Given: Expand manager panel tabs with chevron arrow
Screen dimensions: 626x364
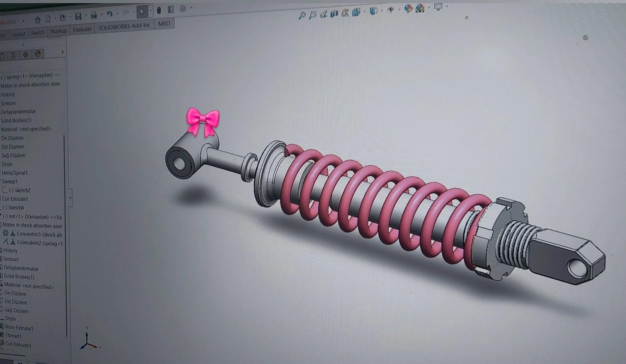Looking at the screenshot, I should [62, 52].
